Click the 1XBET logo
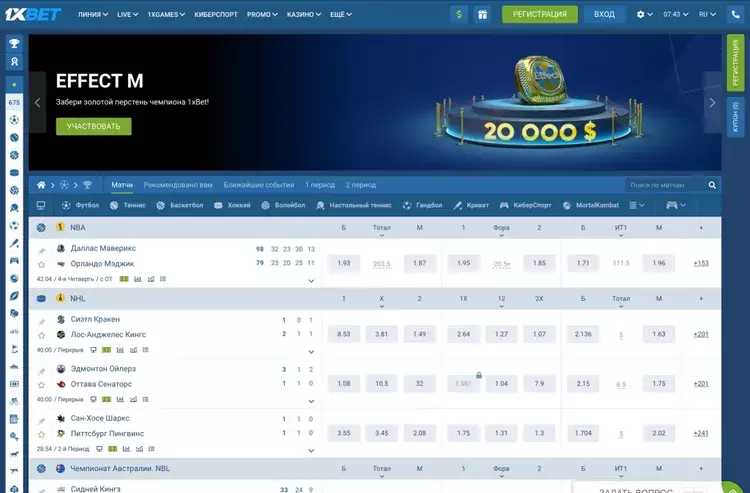 click(33, 14)
